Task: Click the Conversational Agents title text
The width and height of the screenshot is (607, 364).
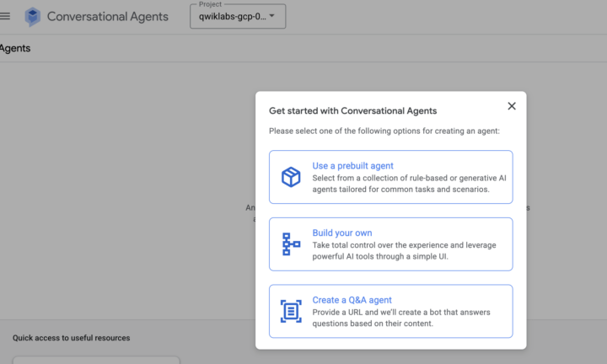Action: pos(108,17)
